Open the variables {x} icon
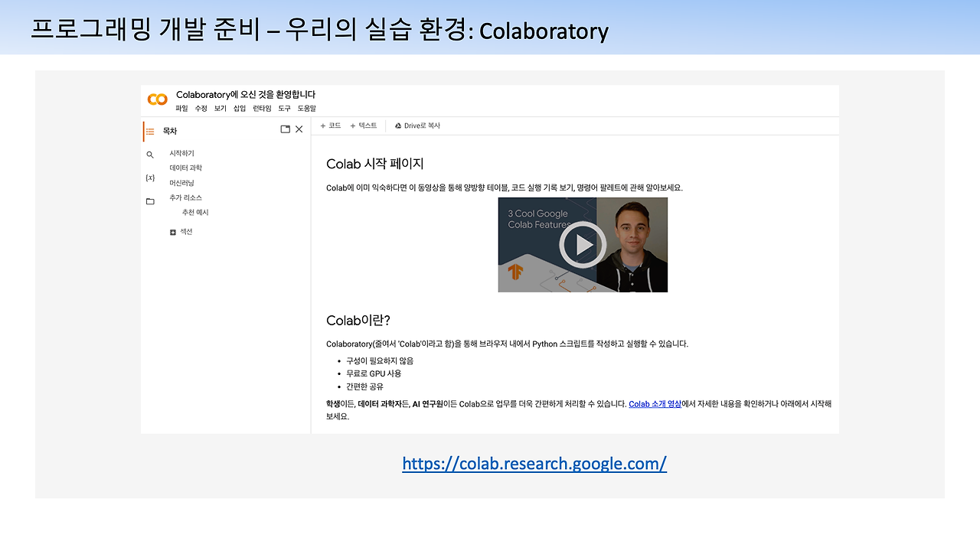This screenshot has width=980, height=551. [150, 178]
